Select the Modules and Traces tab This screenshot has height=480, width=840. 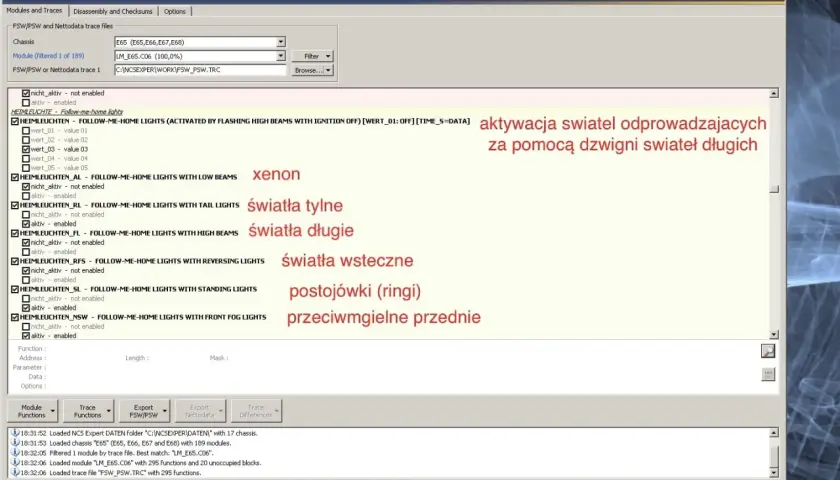(x=34, y=10)
